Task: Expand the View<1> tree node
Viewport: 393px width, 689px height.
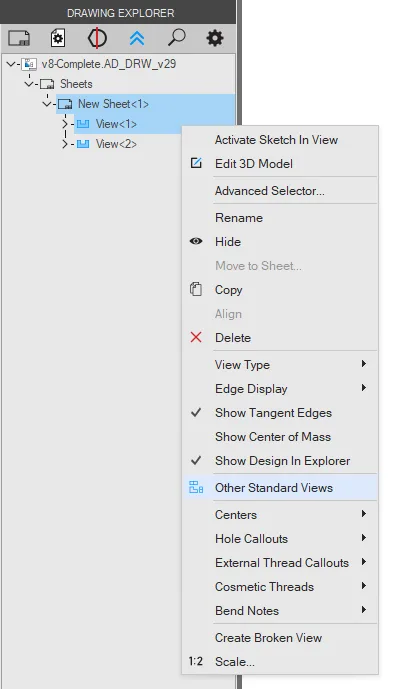Action: (x=65, y=124)
